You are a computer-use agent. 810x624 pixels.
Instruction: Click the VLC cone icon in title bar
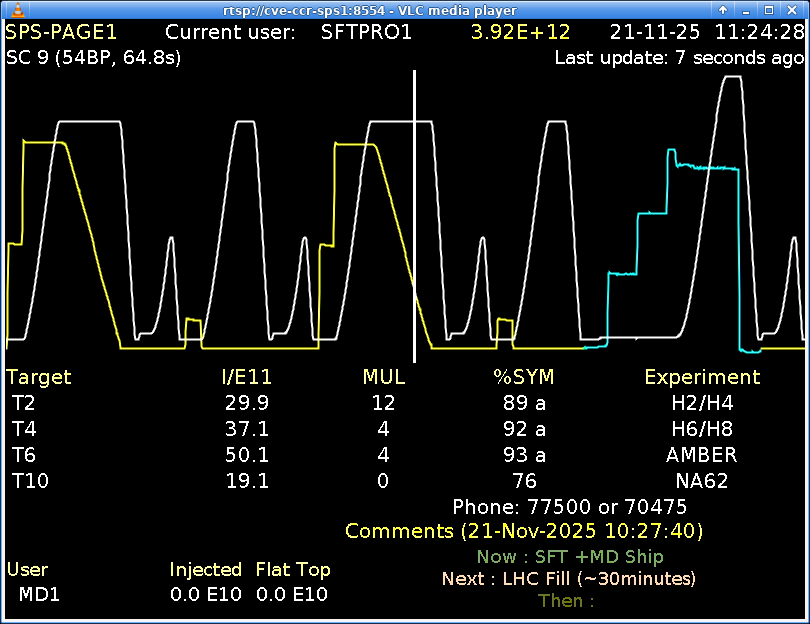[11, 10]
